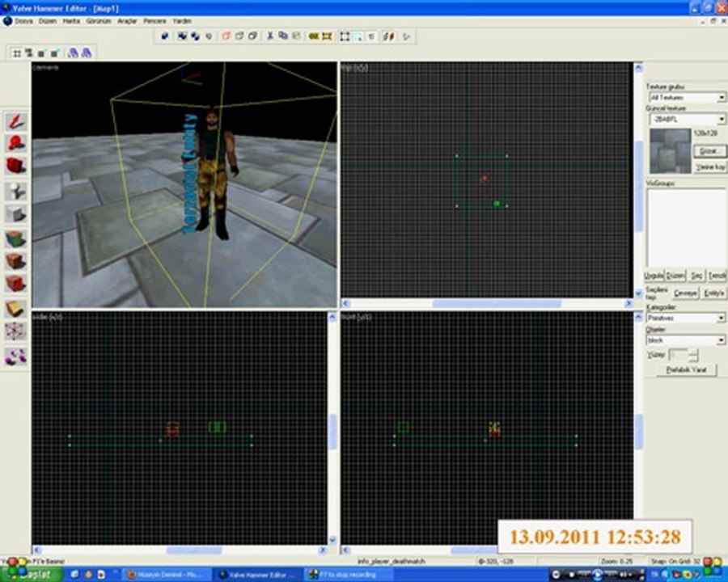Choose the red Camera tool
The height and width of the screenshot is (582, 728).
16,166
